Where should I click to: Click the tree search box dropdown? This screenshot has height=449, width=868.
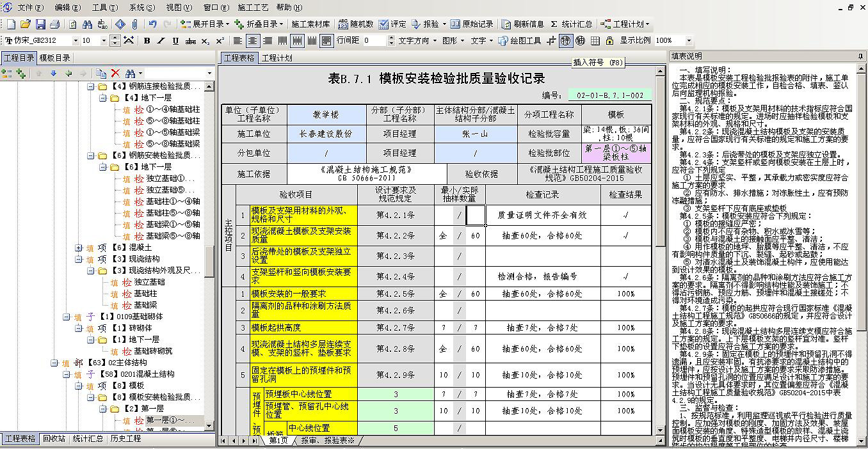(x=211, y=74)
